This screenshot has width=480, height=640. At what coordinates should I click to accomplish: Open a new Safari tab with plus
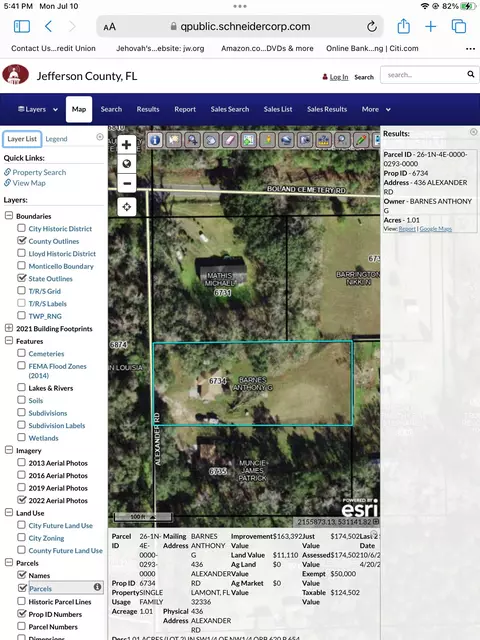tap(431, 27)
